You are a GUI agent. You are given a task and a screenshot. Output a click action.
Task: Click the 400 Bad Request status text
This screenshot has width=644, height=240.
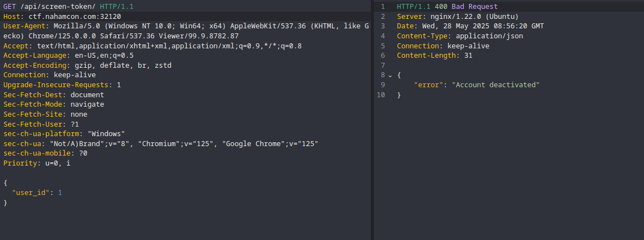(x=466, y=7)
